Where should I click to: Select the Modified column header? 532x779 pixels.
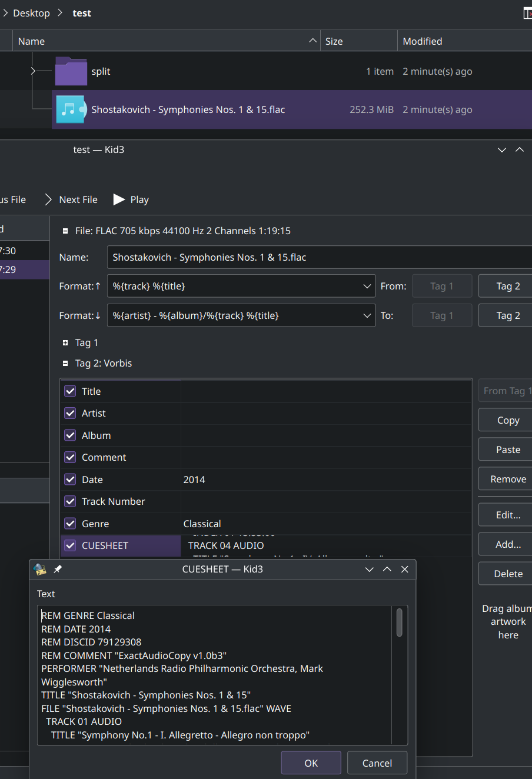pyautogui.click(x=421, y=41)
